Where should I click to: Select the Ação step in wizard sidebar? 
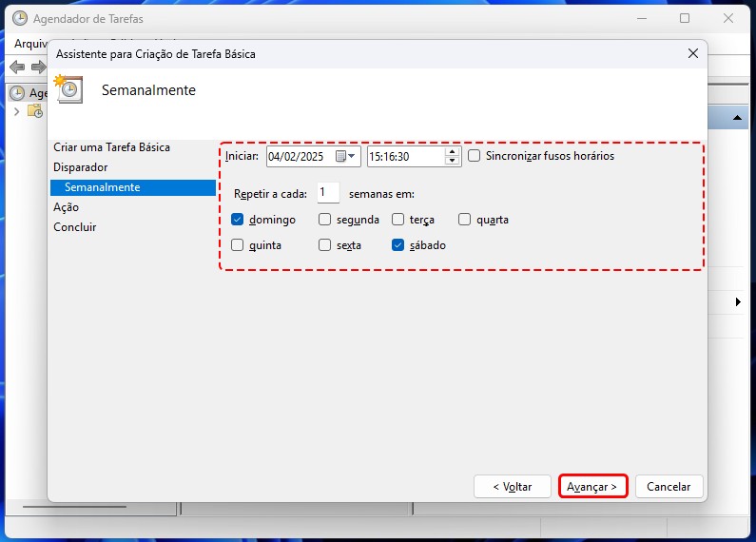pyautogui.click(x=67, y=207)
